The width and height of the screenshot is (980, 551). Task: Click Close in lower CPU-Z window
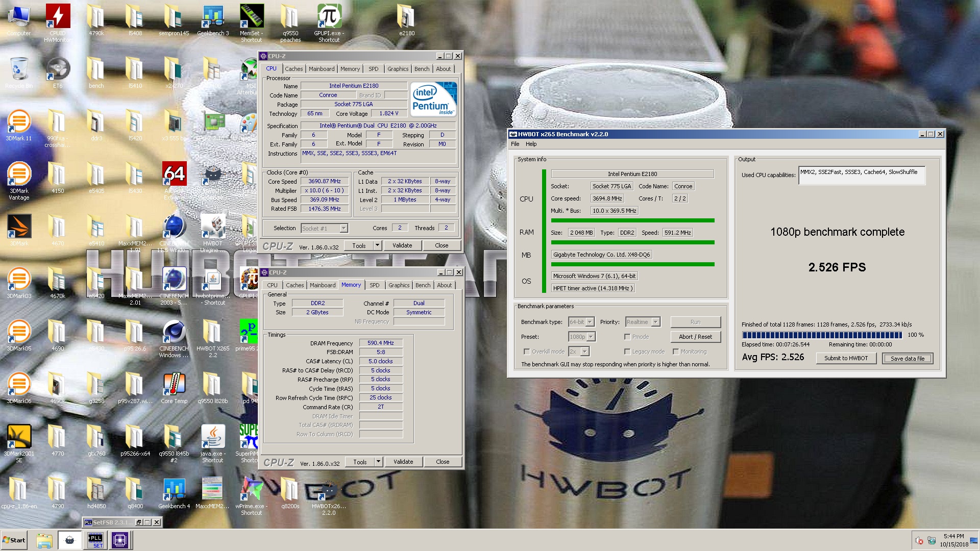pyautogui.click(x=443, y=462)
